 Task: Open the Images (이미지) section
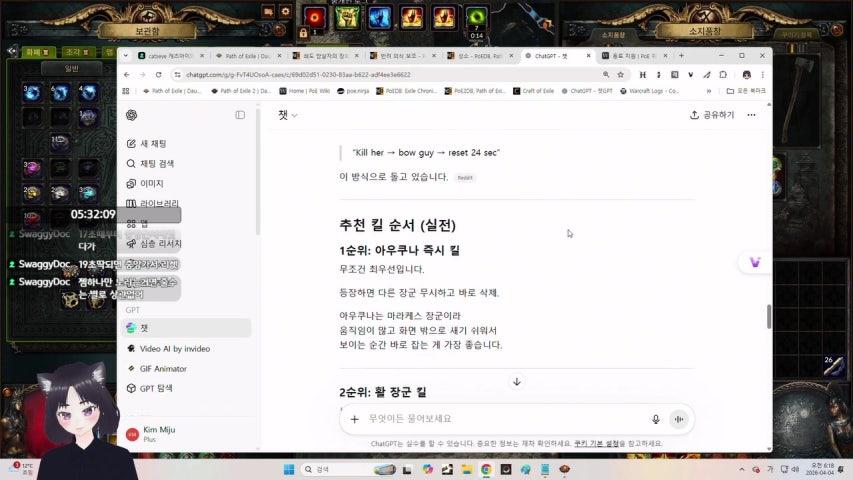coord(151,184)
